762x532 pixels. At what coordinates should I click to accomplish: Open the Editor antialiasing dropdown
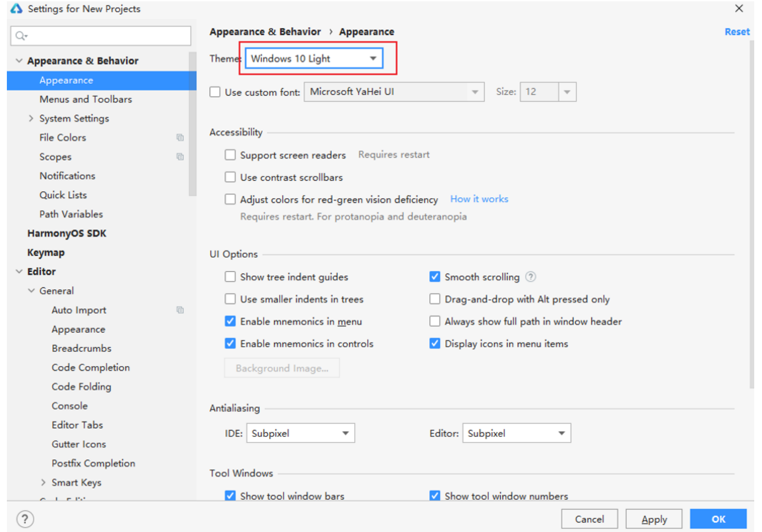pyautogui.click(x=517, y=433)
